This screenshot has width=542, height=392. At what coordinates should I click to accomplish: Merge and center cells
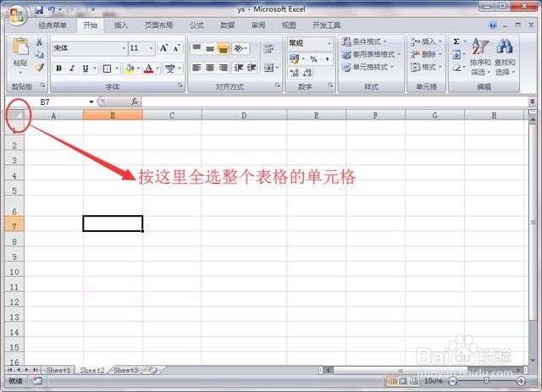pyautogui.click(x=269, y=68)
